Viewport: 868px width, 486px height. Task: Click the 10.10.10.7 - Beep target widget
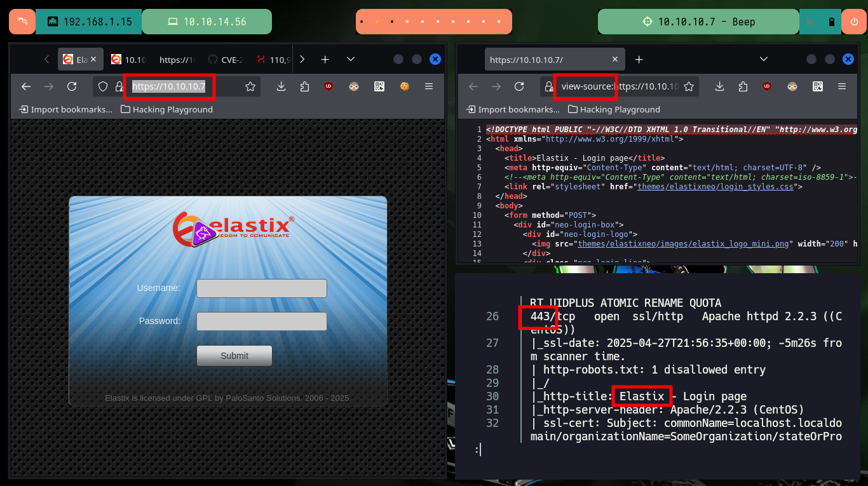[x=698, y=22]
